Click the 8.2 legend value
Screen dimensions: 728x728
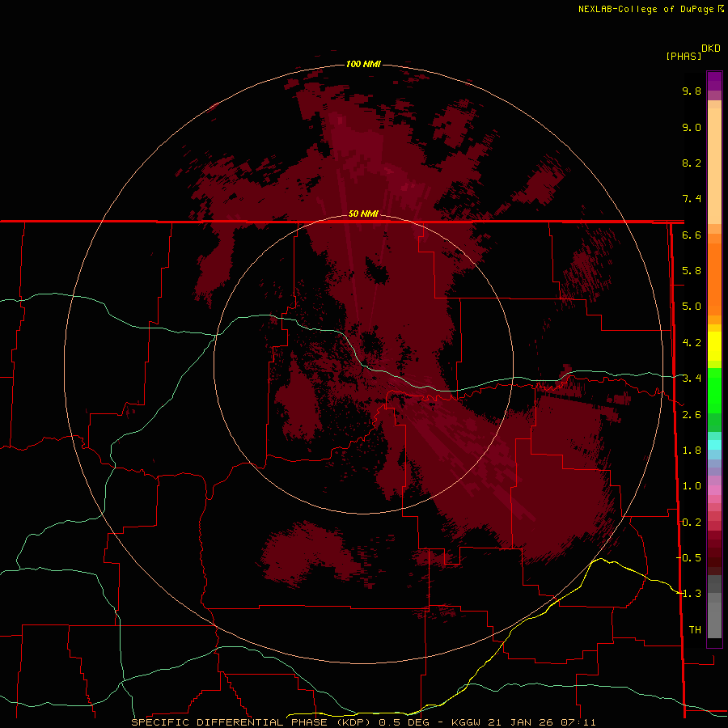[x=692, y=163]
